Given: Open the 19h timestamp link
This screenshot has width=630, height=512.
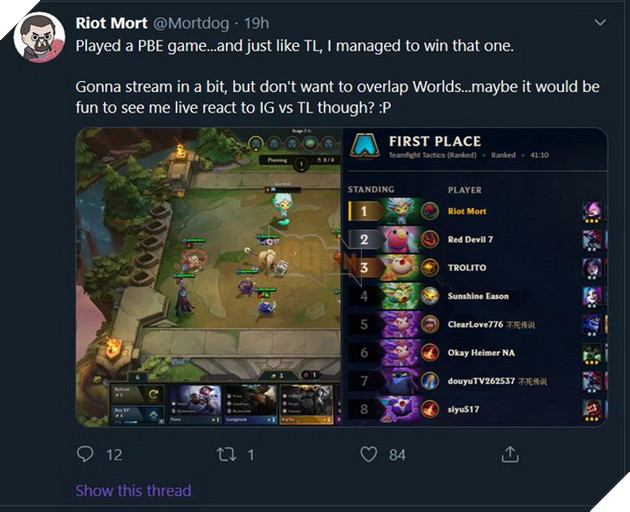Looking at the screenshot, I should tap(257, 23).
